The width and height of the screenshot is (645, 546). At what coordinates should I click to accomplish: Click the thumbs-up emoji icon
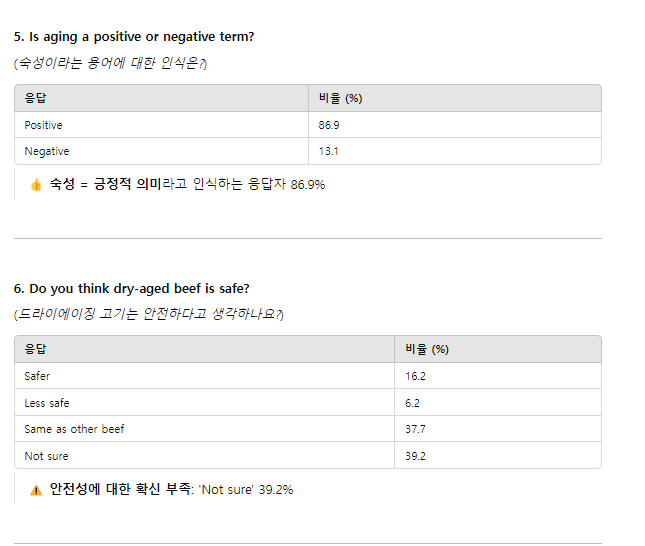36,185
